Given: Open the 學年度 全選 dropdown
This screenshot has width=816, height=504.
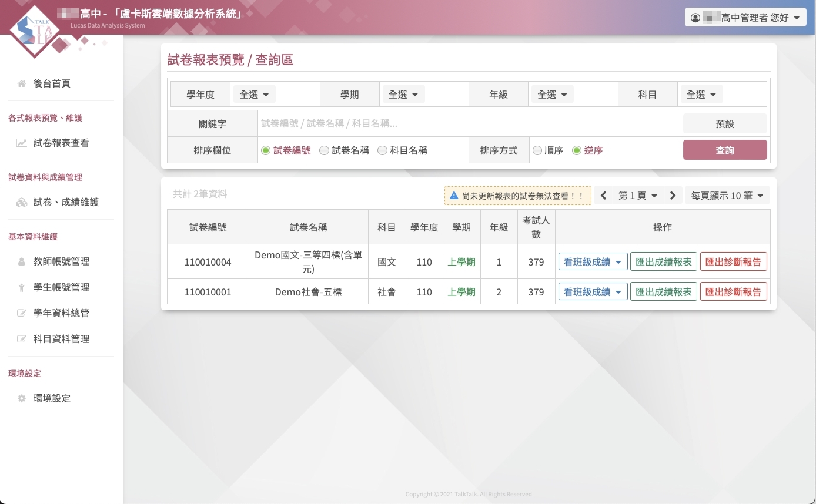Looking at the screenshot, I should coord(255,94).
